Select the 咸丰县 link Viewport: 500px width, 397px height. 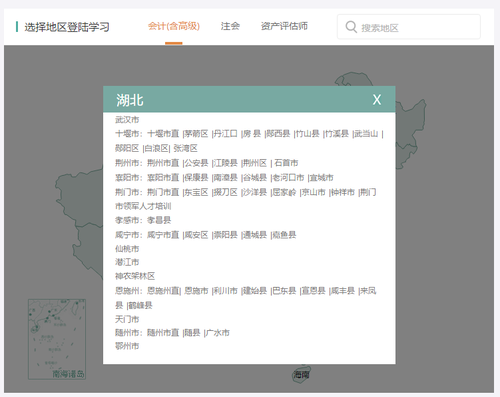[x=343, y=291]
